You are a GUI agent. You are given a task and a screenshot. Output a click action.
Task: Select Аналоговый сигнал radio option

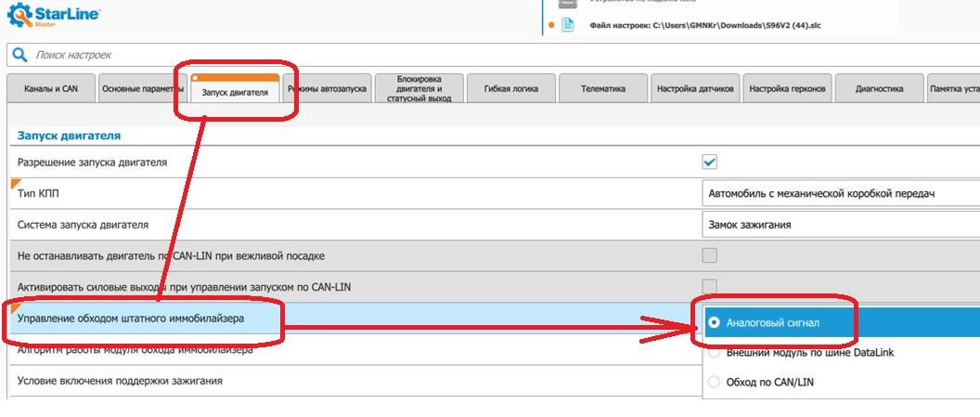(x=714, y=322)
